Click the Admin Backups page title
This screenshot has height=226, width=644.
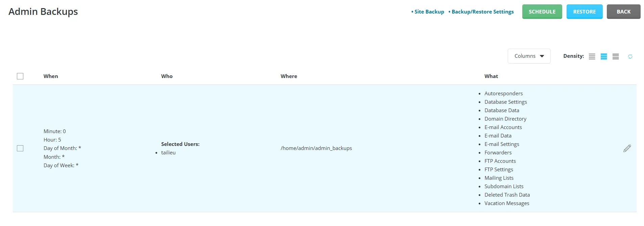tap(43, 12)
